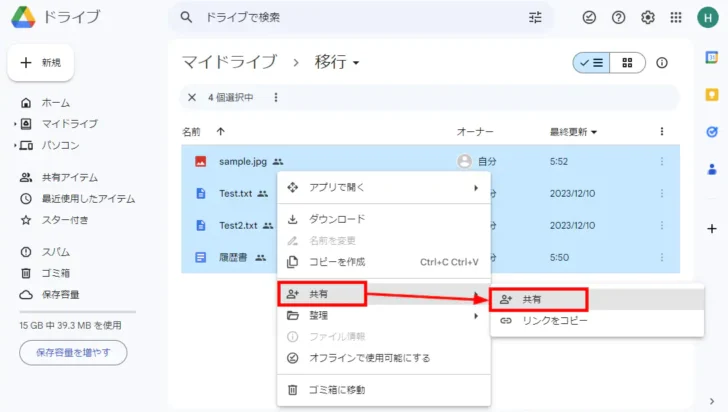
Task: Open Google Tasks side panel icon
Action: [x=711, y=132]
